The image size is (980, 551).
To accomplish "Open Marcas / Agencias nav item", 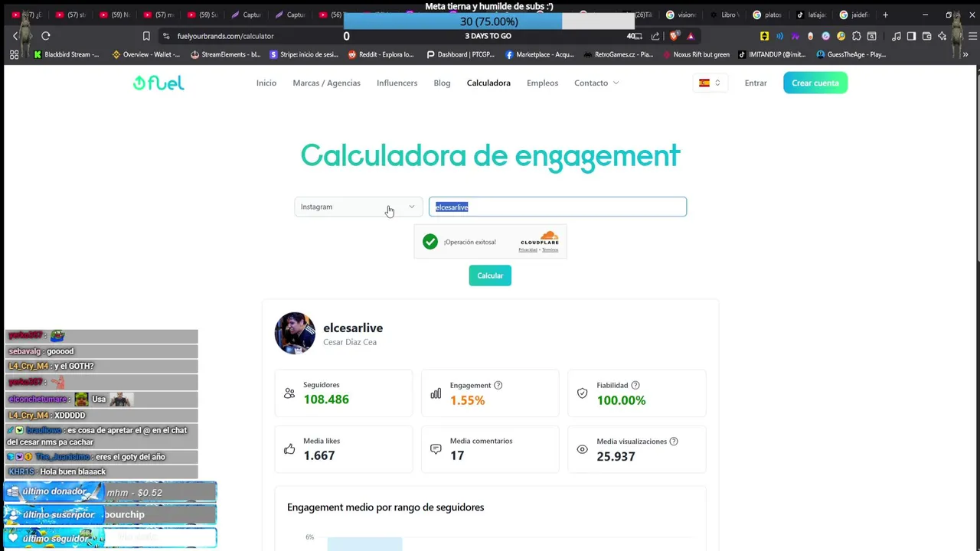I will point(326,83).
